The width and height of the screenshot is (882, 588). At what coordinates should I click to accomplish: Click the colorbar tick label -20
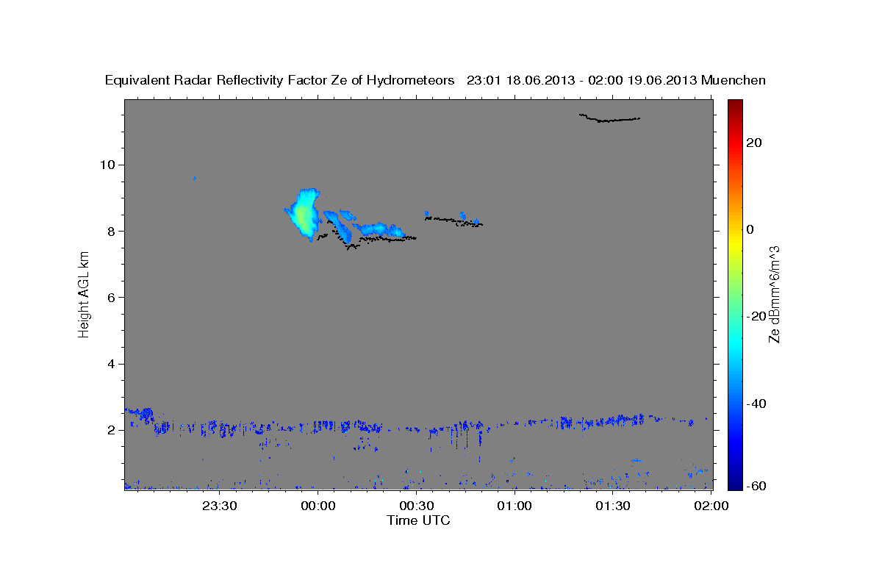(756, 316)
